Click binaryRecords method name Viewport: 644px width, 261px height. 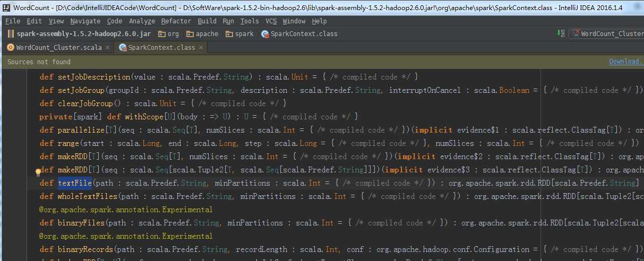tap(85, 249)
